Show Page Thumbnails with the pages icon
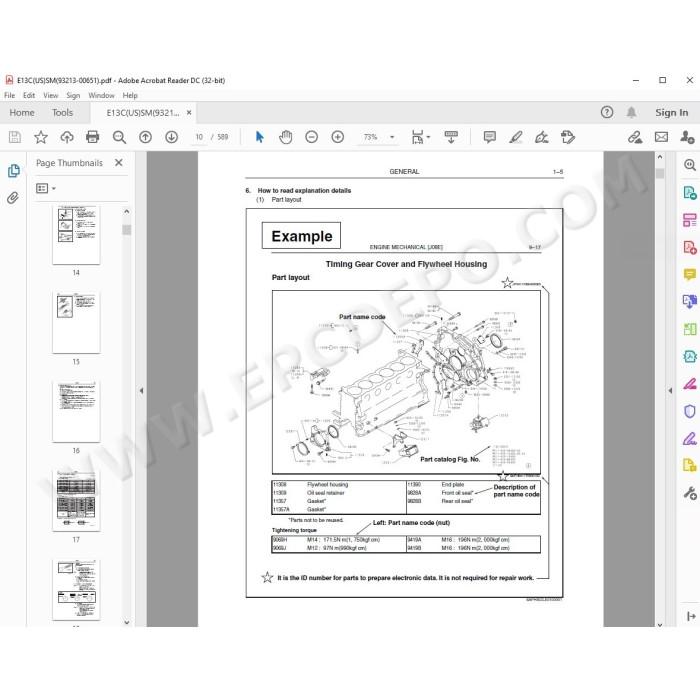 14,171
